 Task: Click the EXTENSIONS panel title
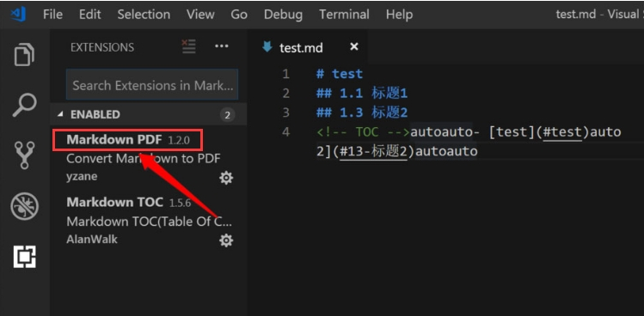[102, 47]
